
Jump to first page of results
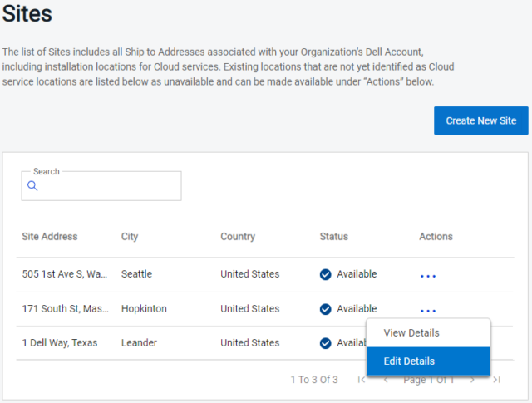pos(362,380)
